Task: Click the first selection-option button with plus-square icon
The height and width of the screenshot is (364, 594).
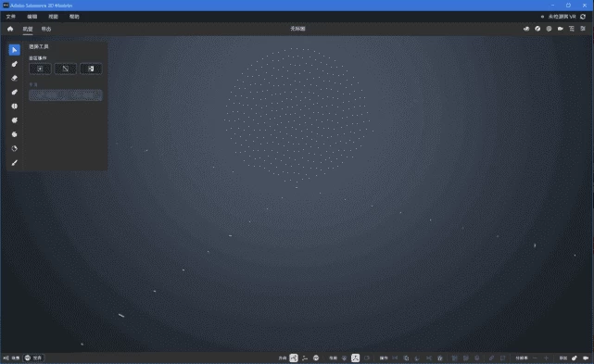Action: pyautogui.click(x=40, y=69)
